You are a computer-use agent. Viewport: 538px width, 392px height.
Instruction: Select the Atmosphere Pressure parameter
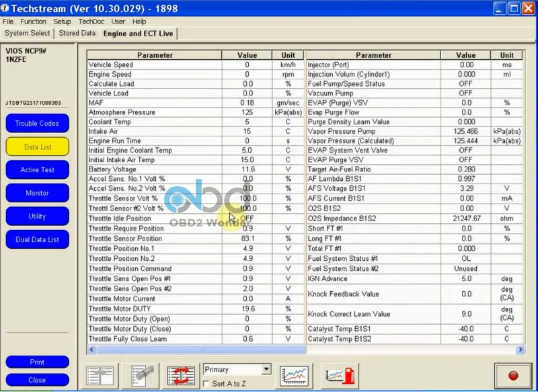155,112
